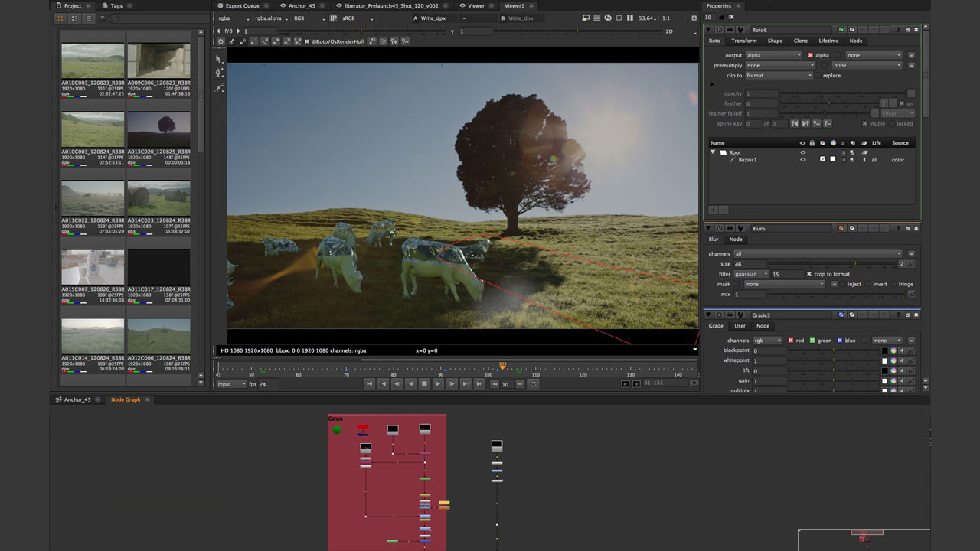980x551 pixels.
Task: Switch to the Transform tab in Roto6
Action: coord(743,41)
